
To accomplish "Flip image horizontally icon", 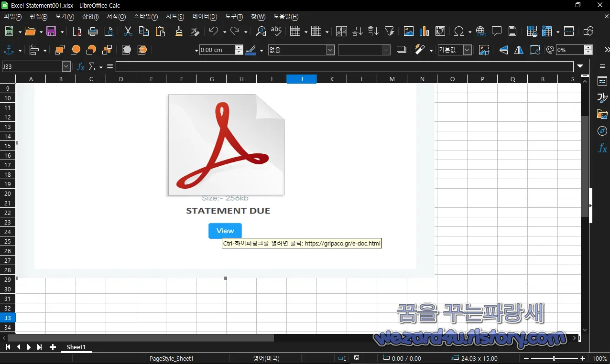I will (x=519, y=50).
